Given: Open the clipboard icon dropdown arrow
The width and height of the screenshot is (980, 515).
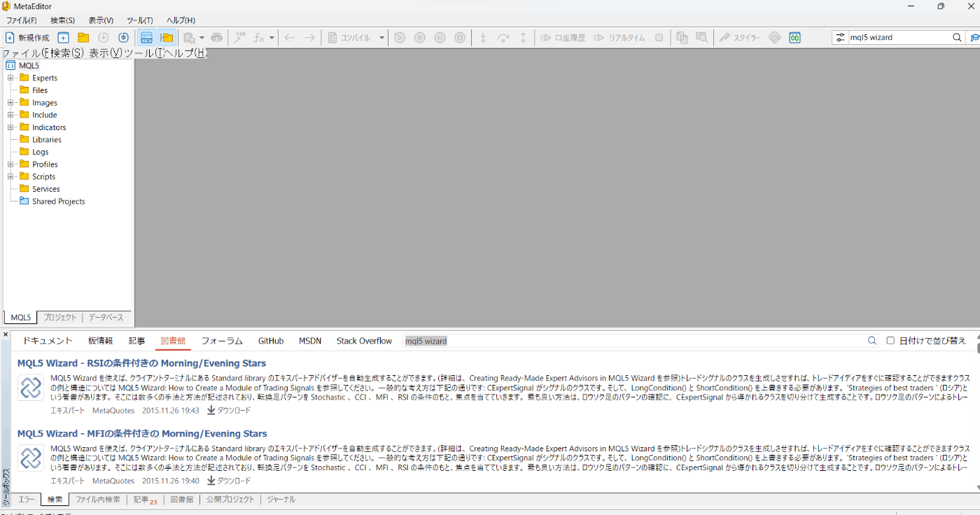Looking at the screenshot, I should tap(202, 38).
